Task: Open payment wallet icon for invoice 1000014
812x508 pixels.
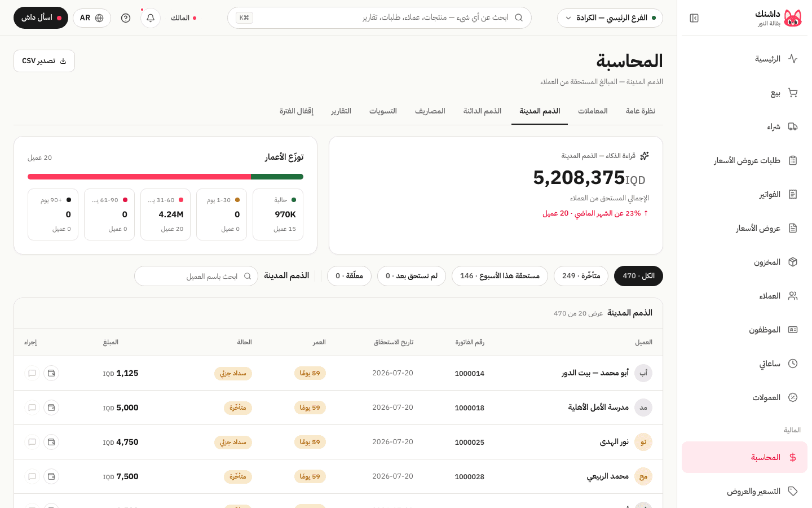Action: (51, 373)
